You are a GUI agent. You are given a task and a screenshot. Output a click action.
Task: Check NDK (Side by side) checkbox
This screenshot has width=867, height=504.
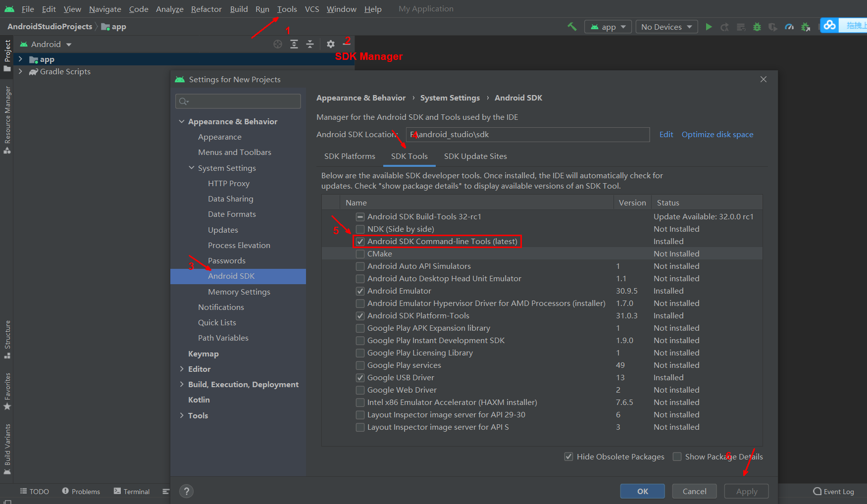coord(360,229)
